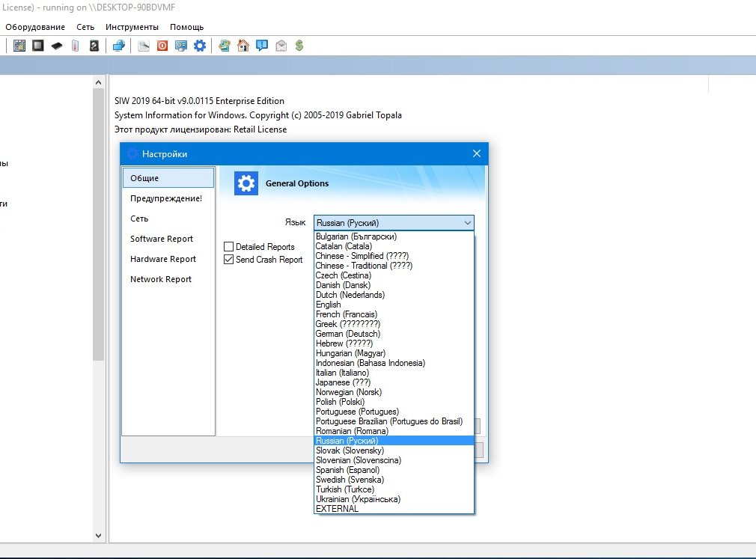Choose Turkish (Turkce) language
Image resolution: width=756 pixels, height=559 pixels.
[x=394, y=489]
